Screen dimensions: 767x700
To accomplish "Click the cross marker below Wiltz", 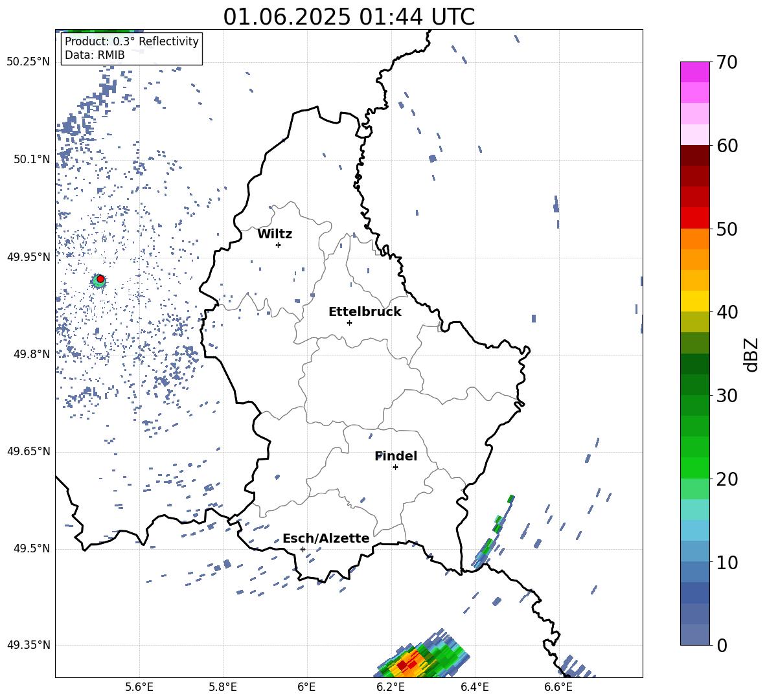I will click(x=279, y=245).
